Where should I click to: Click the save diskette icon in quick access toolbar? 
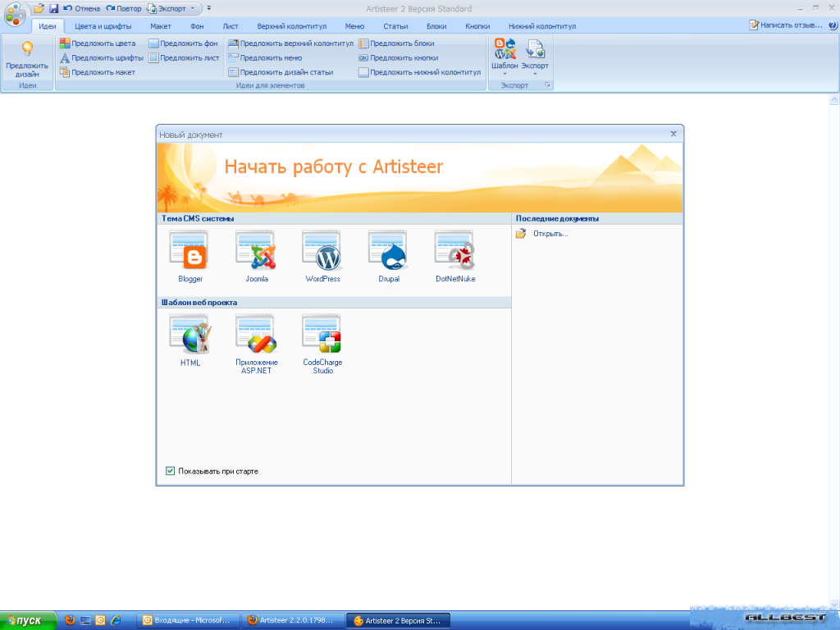[53, 8]
